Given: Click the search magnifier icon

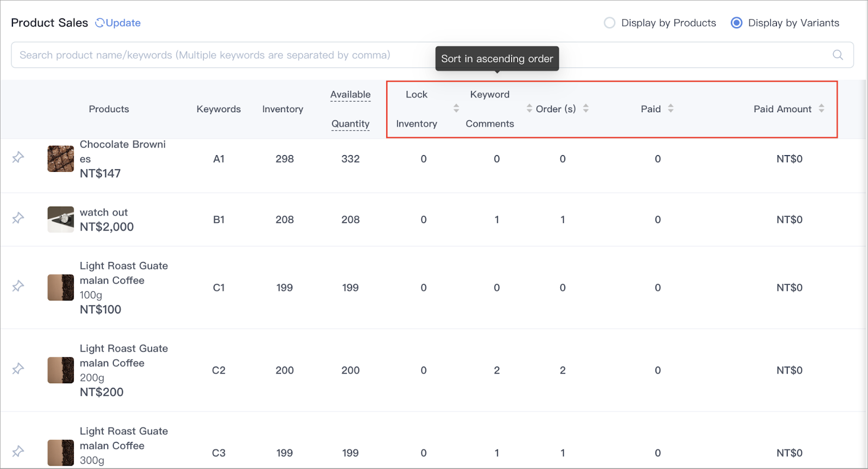Looking at the screenshot, I should tap(838, 55).
